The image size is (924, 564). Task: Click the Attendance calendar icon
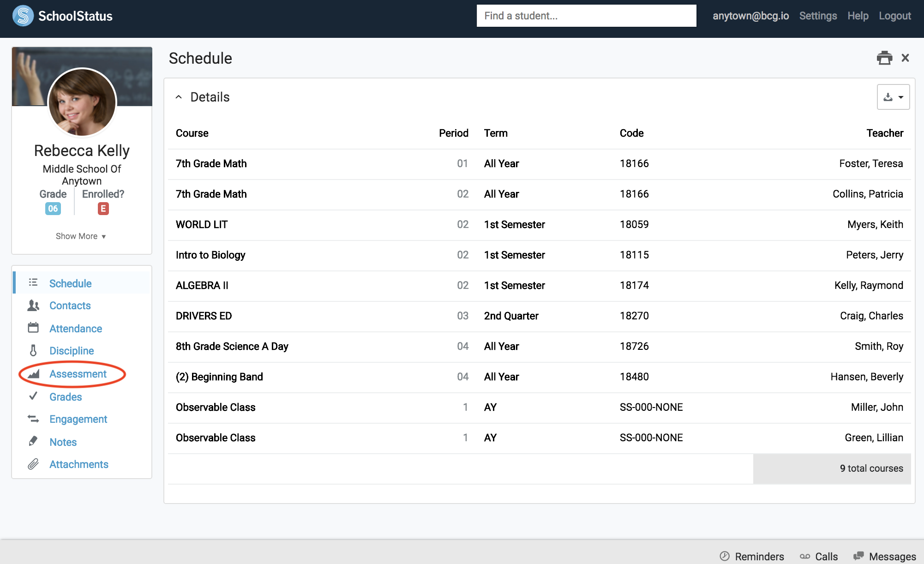(33, 328)
